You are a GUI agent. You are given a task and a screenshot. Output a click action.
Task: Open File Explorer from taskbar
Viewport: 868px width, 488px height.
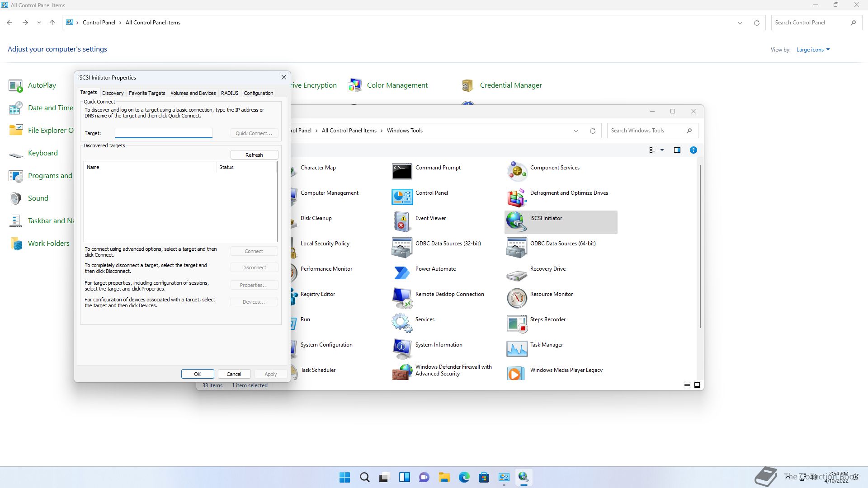tap(444, 477)
